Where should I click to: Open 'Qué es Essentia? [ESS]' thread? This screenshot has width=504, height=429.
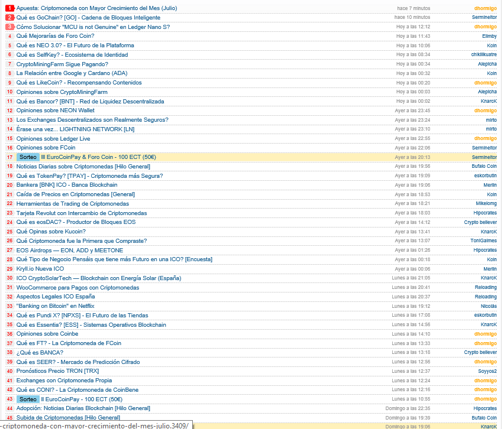(x=91, y=324)
